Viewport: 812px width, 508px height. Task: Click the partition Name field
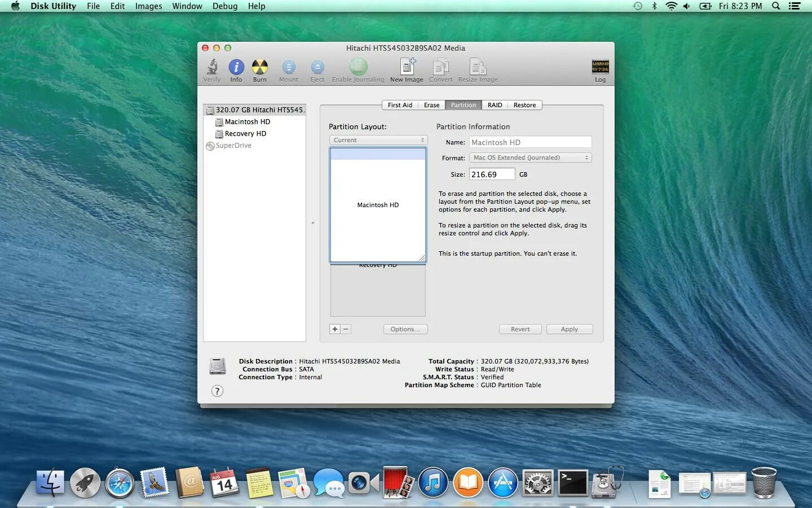(x=530, y=142)
